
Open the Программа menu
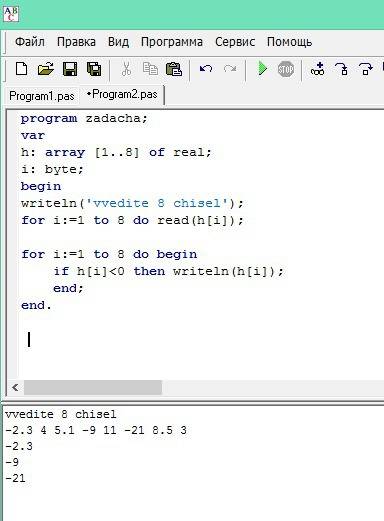pyautogui.click(x=172, y=42)
